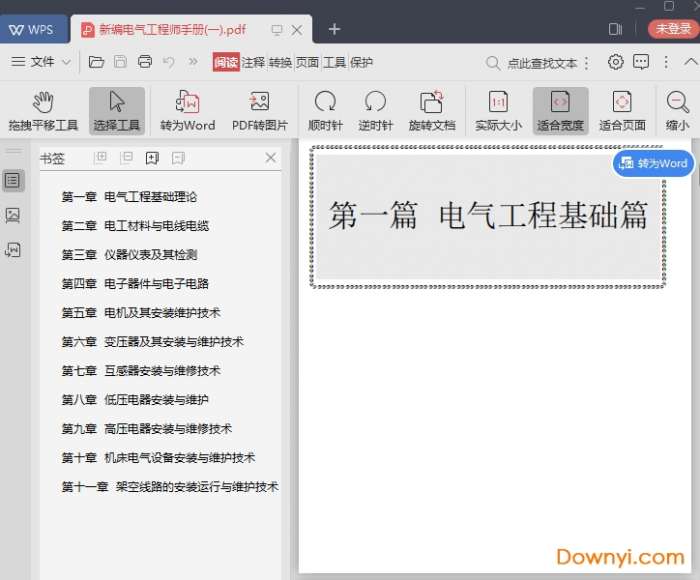
Task: Open the search options dots beside find
Action: pyautogui.click(x=587, y=63)
